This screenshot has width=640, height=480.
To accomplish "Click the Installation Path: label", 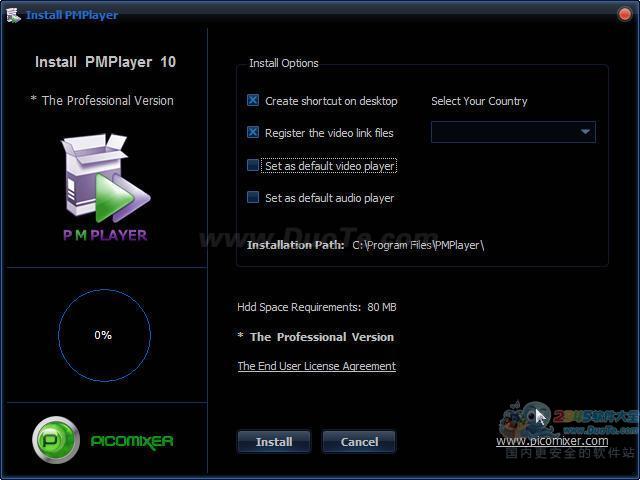I will click(x=296, y=245).
